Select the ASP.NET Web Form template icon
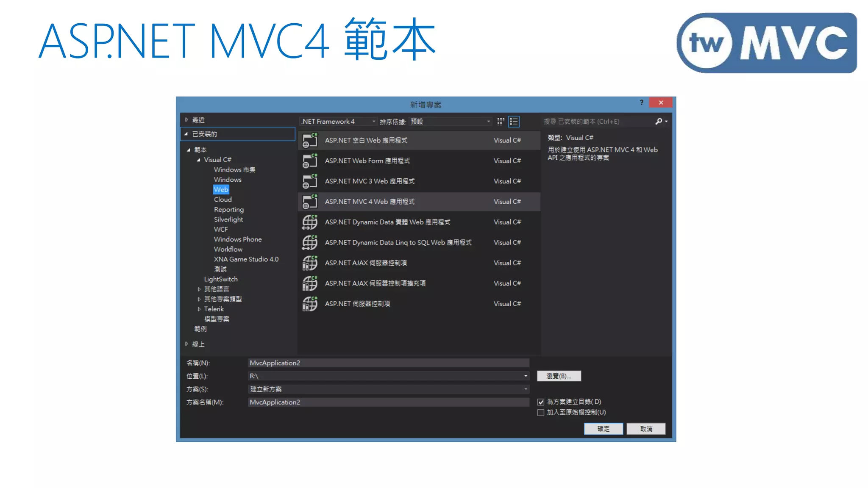The width and height of the screenshot is (868, 488). (310, 161)
